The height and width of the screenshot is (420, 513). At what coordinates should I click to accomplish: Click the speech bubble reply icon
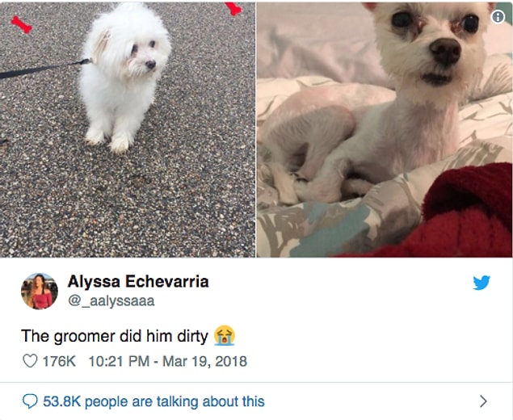(x=30, y=401)
